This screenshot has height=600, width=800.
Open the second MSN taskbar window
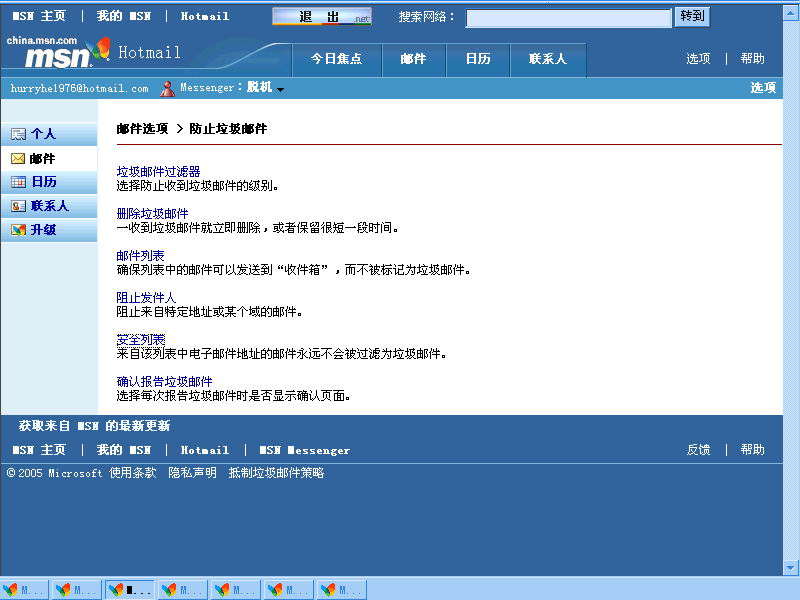(x=77, y=590)
